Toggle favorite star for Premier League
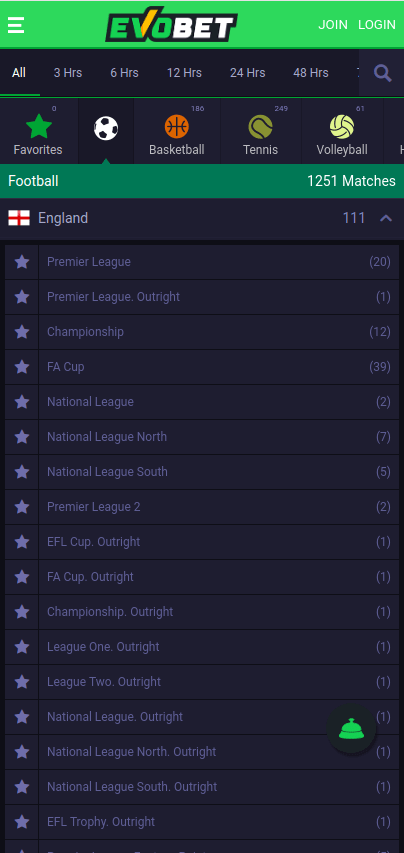404x853 pixels. (x=22, y=262)
